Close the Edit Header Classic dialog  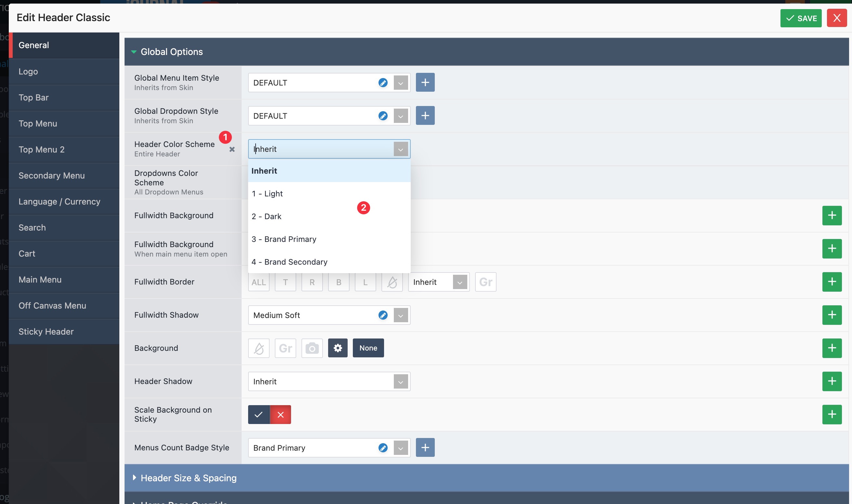click(837, 18)
